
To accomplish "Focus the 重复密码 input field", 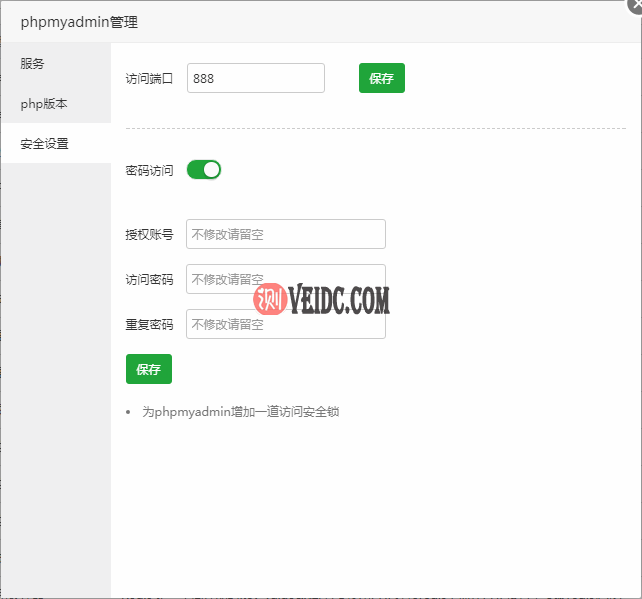I will click(286, 324).
